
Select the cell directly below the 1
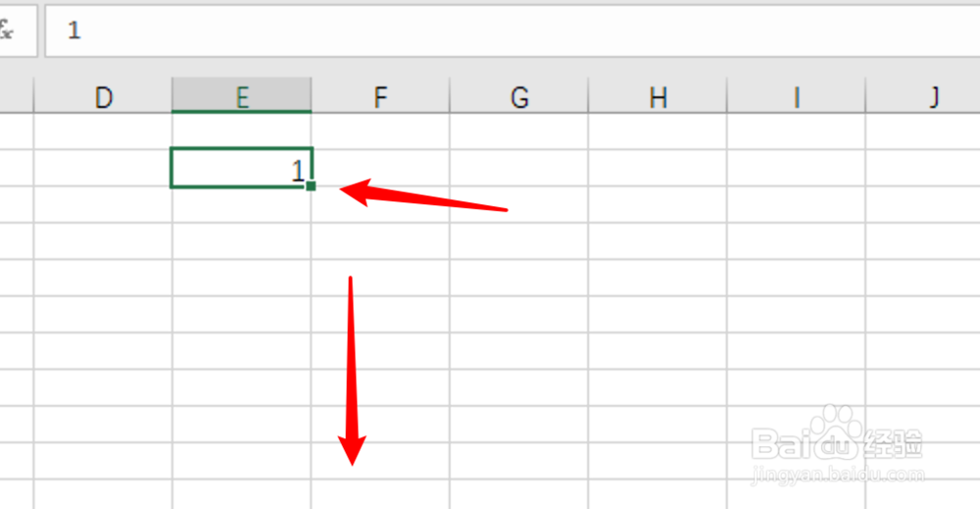[241, 204]
